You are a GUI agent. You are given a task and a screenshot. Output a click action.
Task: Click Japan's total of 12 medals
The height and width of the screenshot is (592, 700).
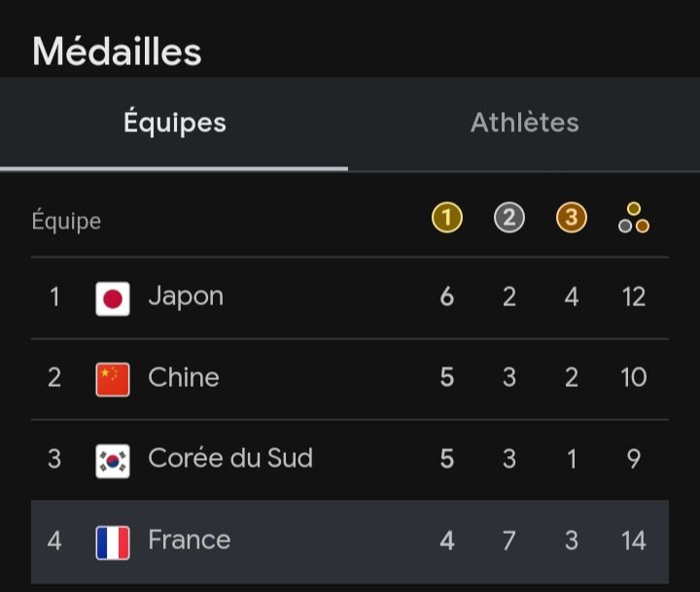pos(634,296)
